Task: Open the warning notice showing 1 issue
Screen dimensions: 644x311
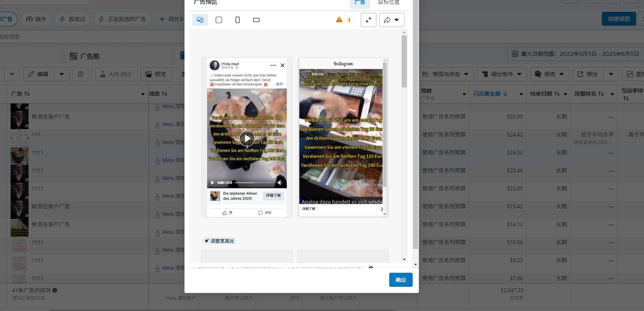Action: click(344, 20)
